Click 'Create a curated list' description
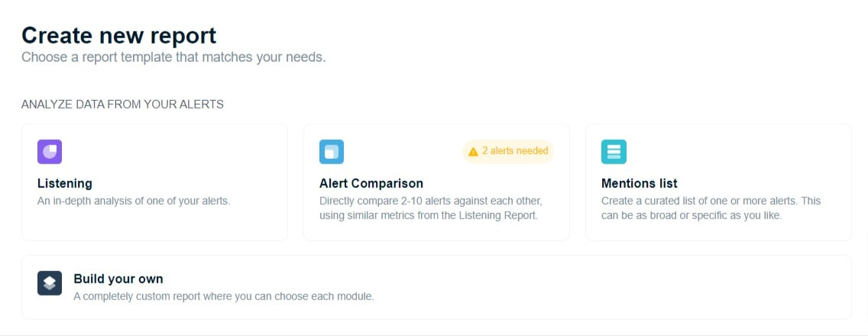 tap(711, 208)
